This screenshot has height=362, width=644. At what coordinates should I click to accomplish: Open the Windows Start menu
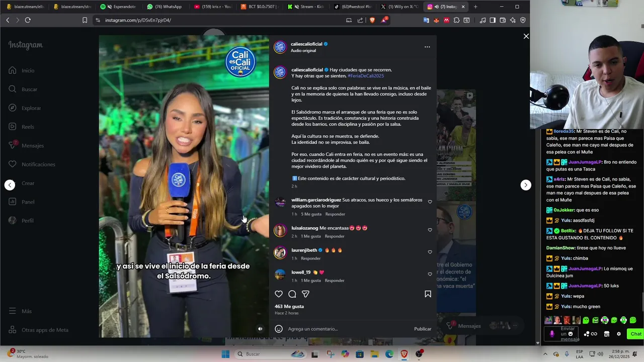tap(225, 354)
